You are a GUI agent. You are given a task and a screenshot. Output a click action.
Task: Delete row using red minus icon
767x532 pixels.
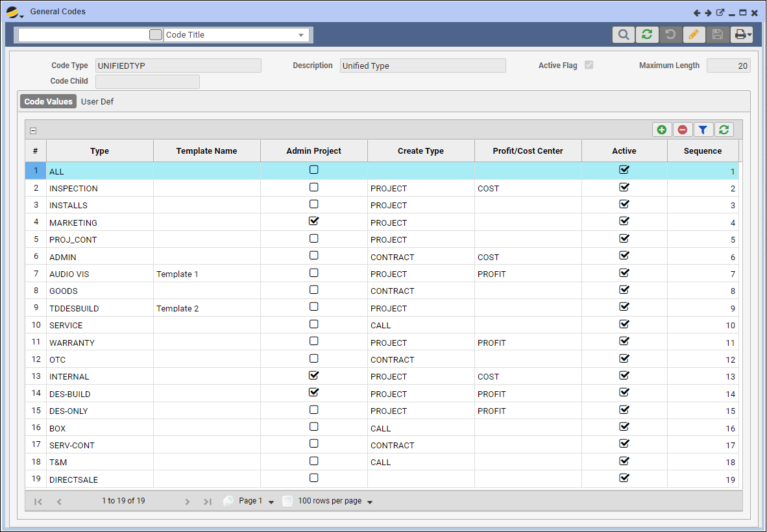682,130
